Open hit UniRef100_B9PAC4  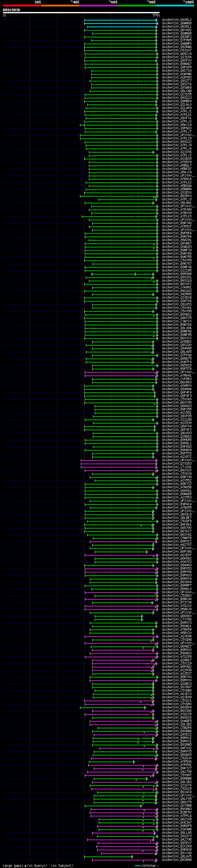click(176, 504)
